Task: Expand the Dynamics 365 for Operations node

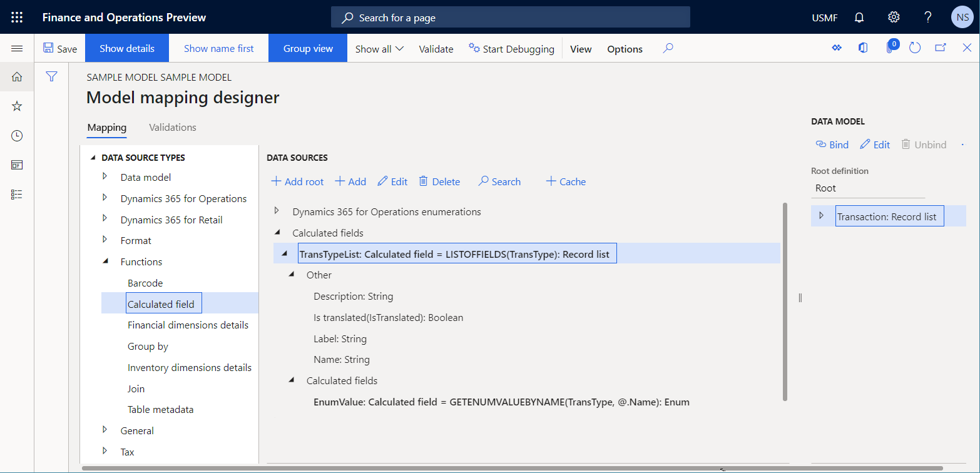Action: (x=105, y=198)
